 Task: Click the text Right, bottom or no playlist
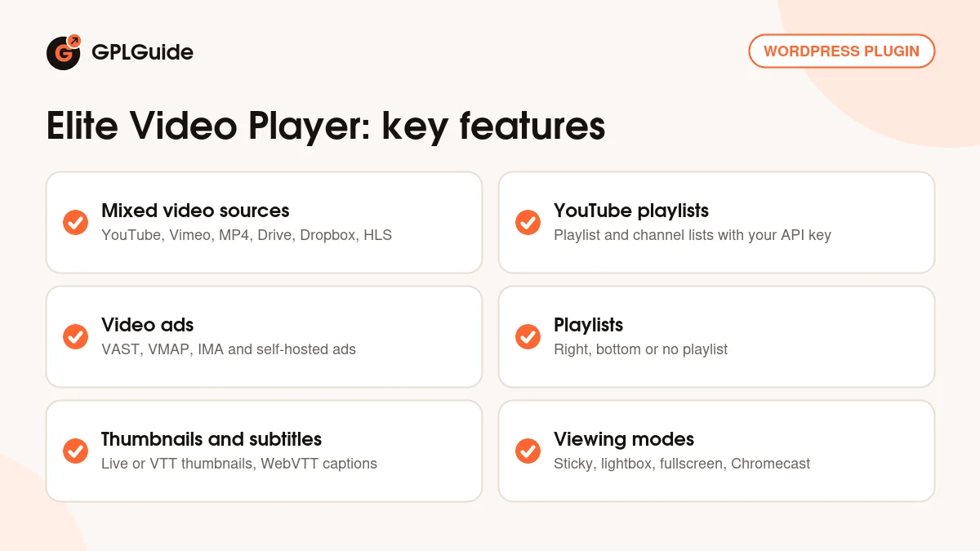[x=640, y=349]
